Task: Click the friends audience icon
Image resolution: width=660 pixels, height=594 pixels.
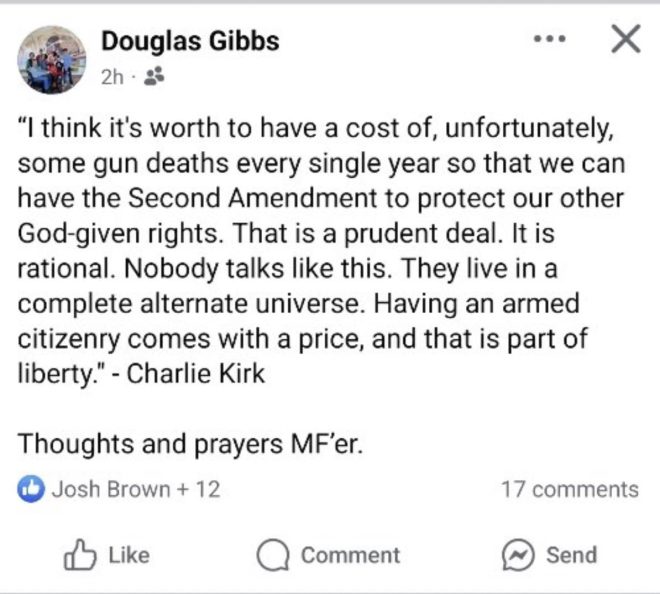Action: [x=154, y=77]
